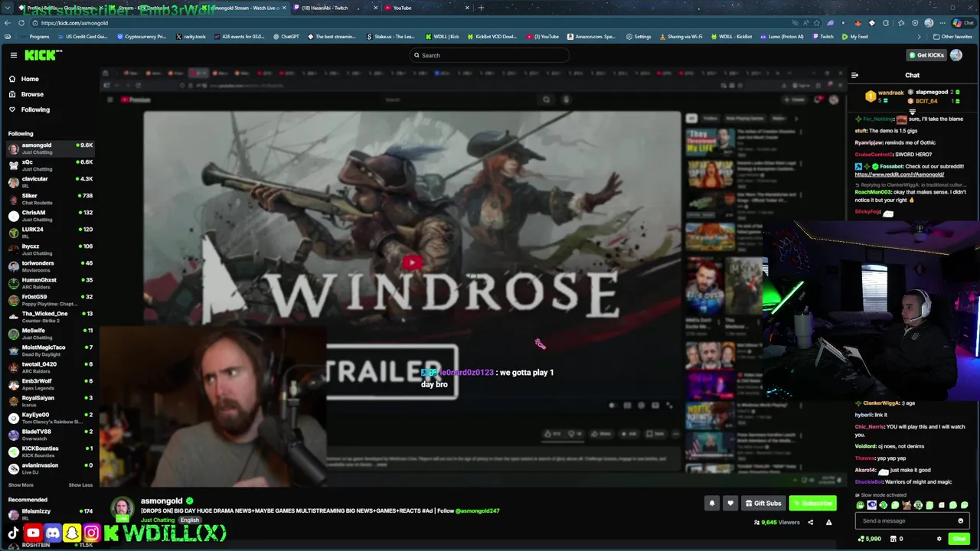Open ChrisAM channel in following list
980x551 pixels.
click(50, 216)
